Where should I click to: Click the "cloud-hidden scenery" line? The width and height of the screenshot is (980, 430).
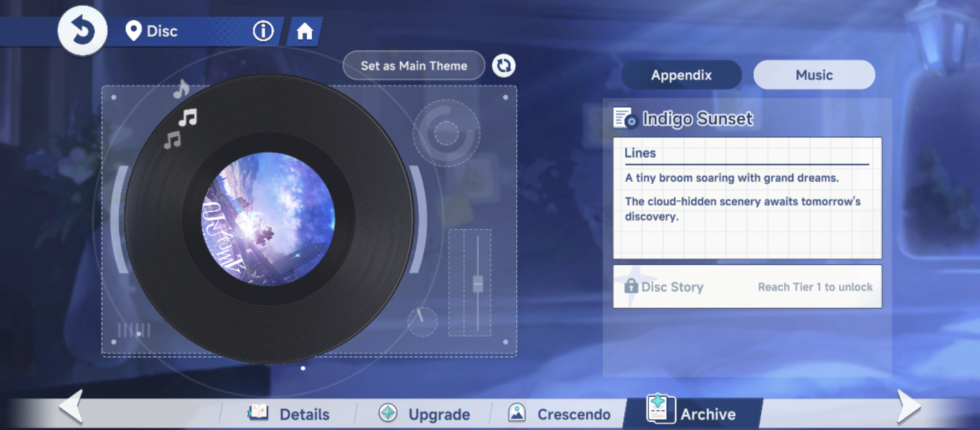pos(743,209)
